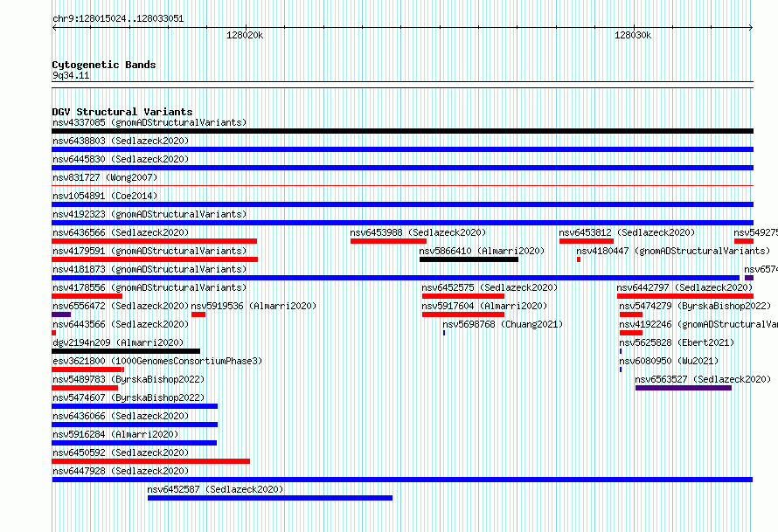Open nsv6453988 (Sedlazeck2020) label
The width and height of the screenshot is (778, 532).
pos(418,232)
